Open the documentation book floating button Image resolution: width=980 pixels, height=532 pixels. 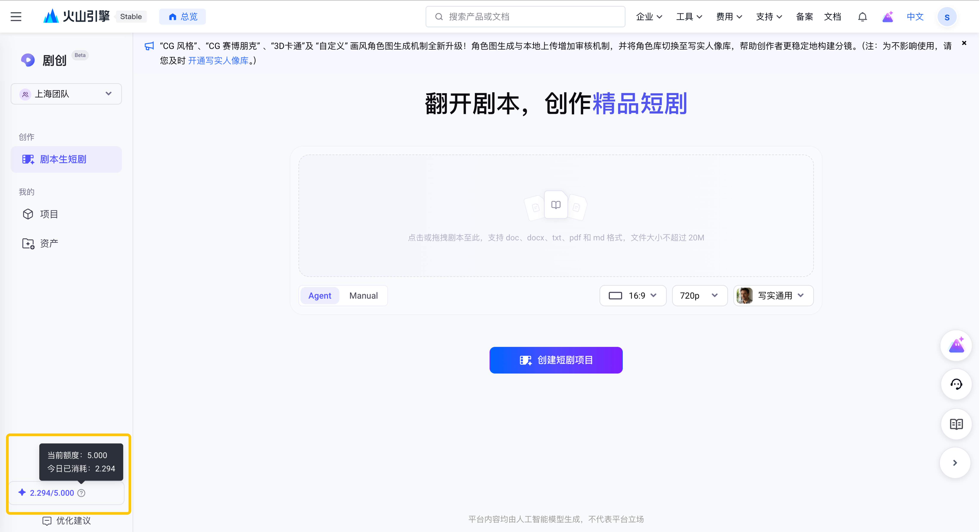[956, 424]
